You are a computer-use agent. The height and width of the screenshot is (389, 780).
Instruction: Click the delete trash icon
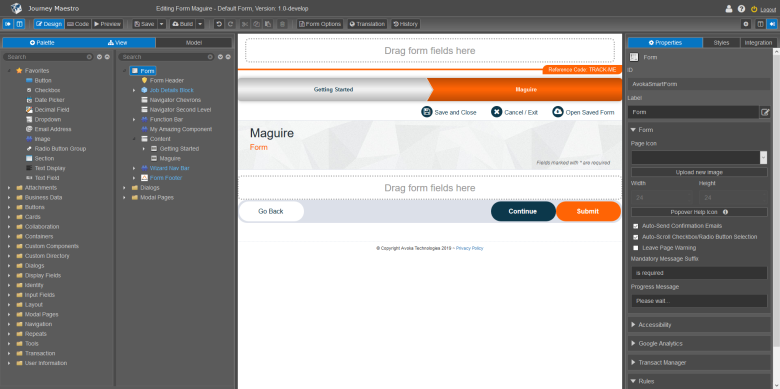point(282,24)
